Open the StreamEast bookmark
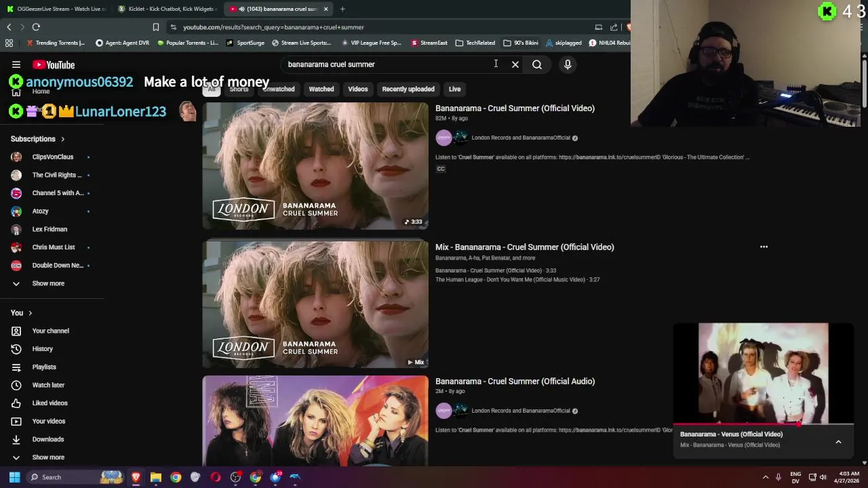 point(429,43)
